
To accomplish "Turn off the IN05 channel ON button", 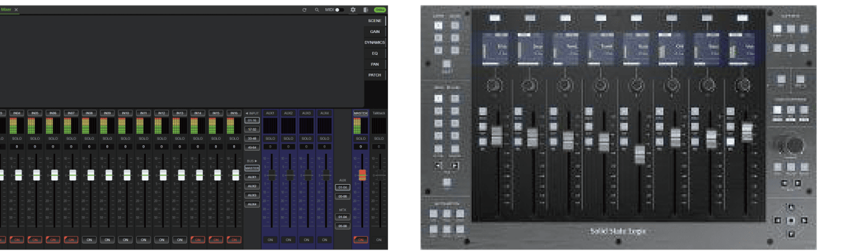I will pos(35,240).
